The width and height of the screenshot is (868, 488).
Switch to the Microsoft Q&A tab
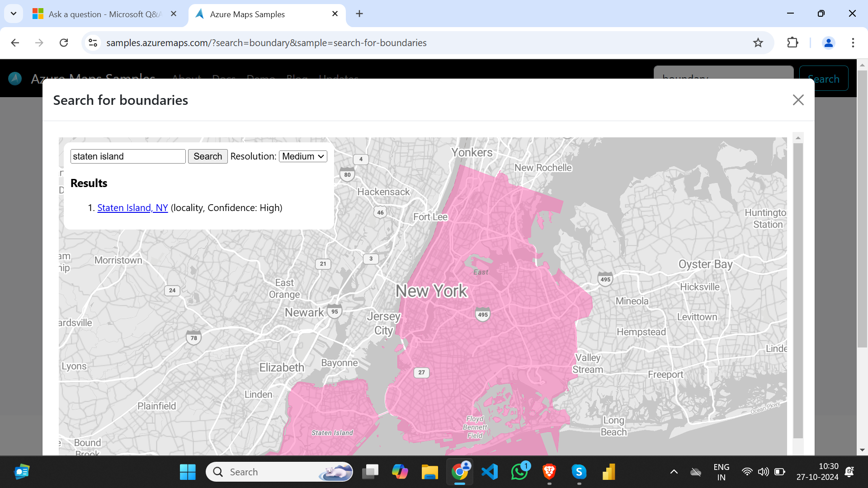(x=99, y=14)
